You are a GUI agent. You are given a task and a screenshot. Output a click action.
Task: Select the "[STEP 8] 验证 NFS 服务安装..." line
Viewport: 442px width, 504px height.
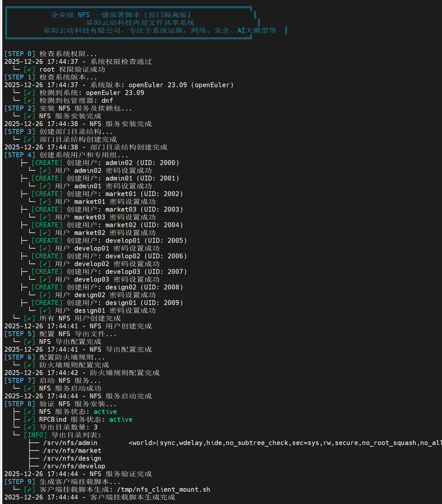[60, 404]
